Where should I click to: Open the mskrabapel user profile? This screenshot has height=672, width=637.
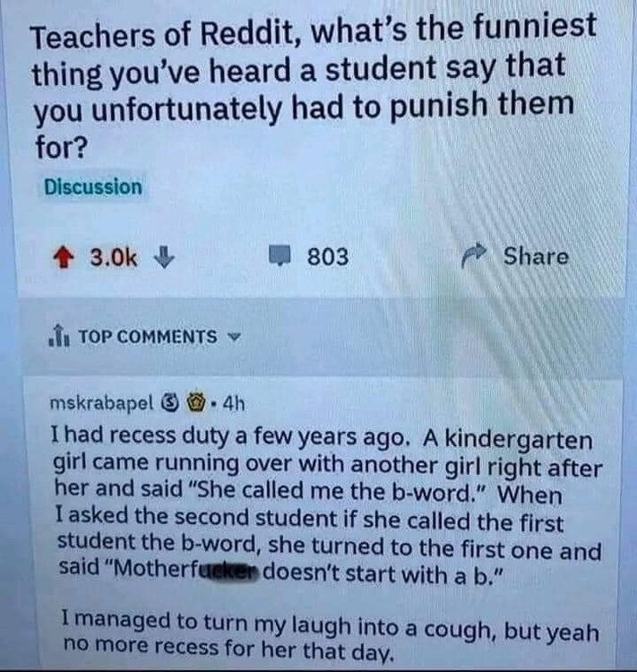101,402
